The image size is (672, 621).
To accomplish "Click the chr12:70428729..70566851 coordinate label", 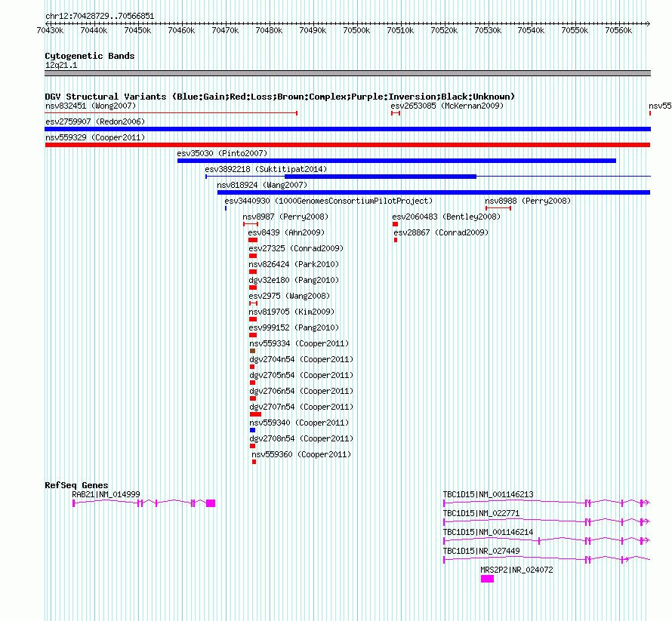I will (100, 16).
